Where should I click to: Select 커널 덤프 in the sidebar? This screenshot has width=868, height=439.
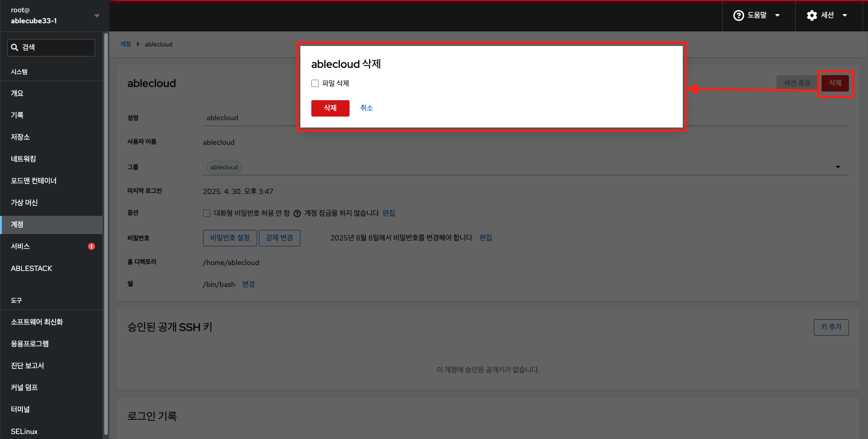pos(51,388)
